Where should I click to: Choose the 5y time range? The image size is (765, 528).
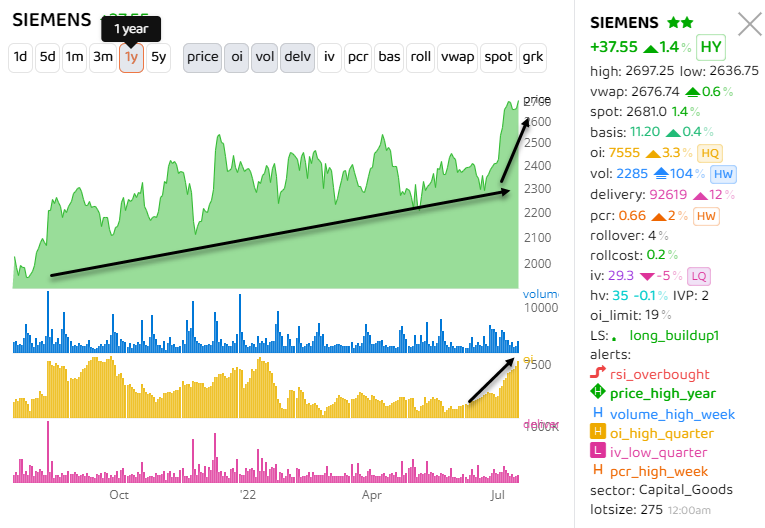(159, 58)
